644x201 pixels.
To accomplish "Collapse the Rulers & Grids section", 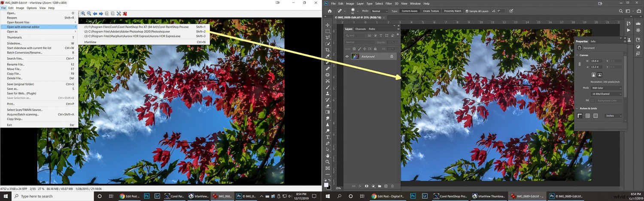I will pyautogui.click(x=577, y=108).
